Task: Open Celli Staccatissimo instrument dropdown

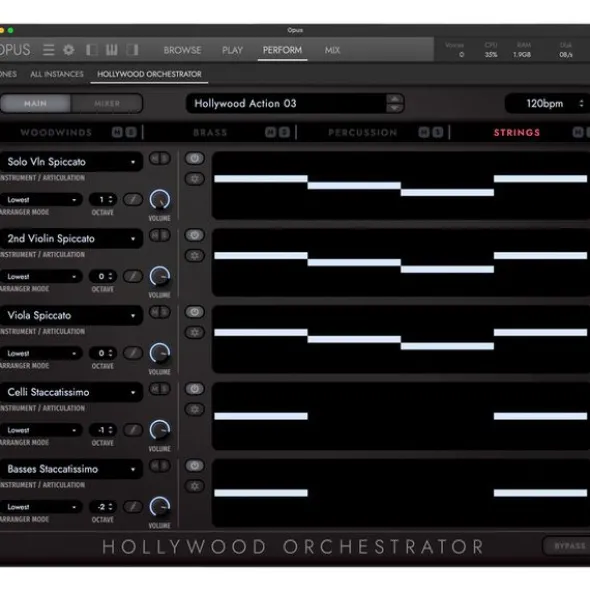Action: [71, 392]
